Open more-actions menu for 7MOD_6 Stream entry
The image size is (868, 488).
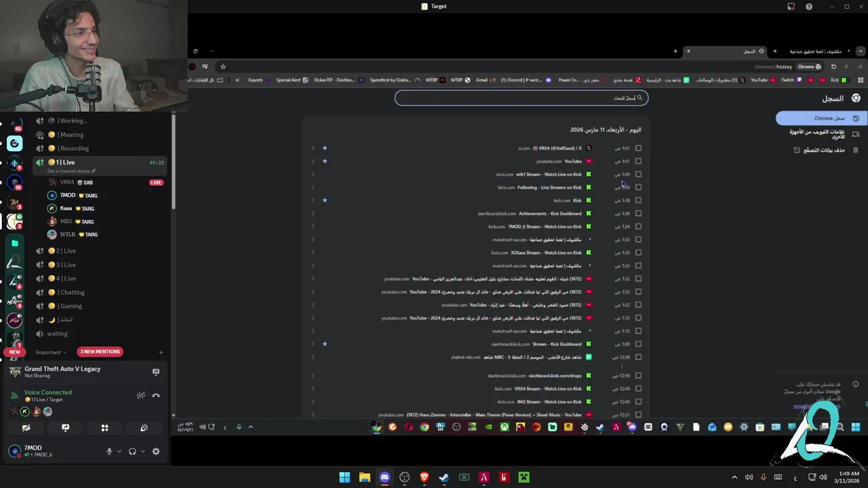[x=313, y=226]
